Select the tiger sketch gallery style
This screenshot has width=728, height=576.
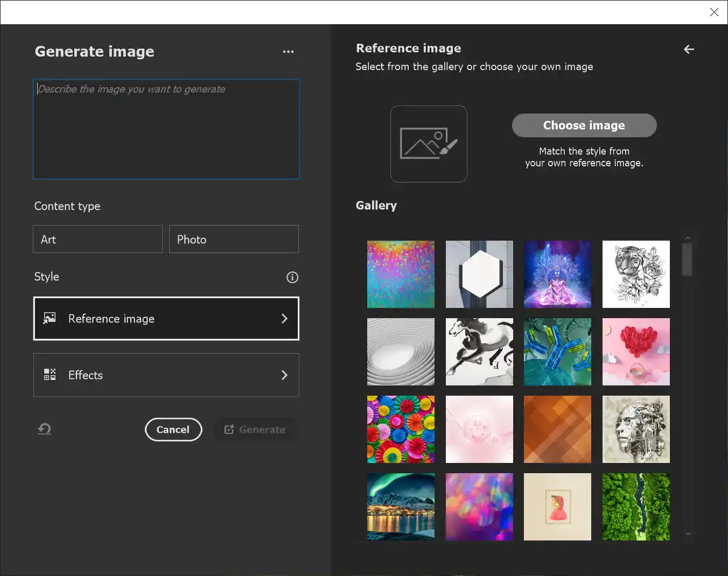[x=636, y=274]
